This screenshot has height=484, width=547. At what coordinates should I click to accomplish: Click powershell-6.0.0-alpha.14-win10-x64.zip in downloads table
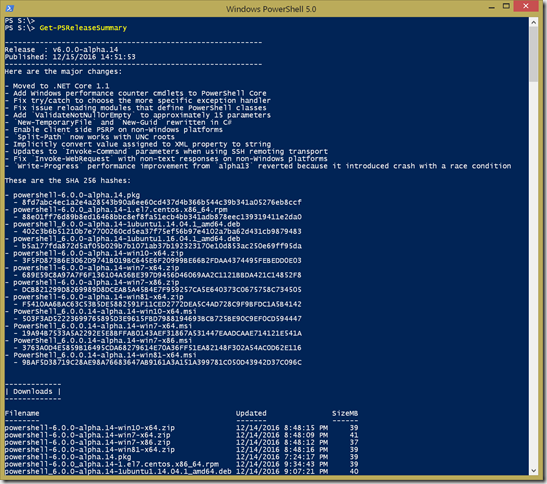point(90,428)
